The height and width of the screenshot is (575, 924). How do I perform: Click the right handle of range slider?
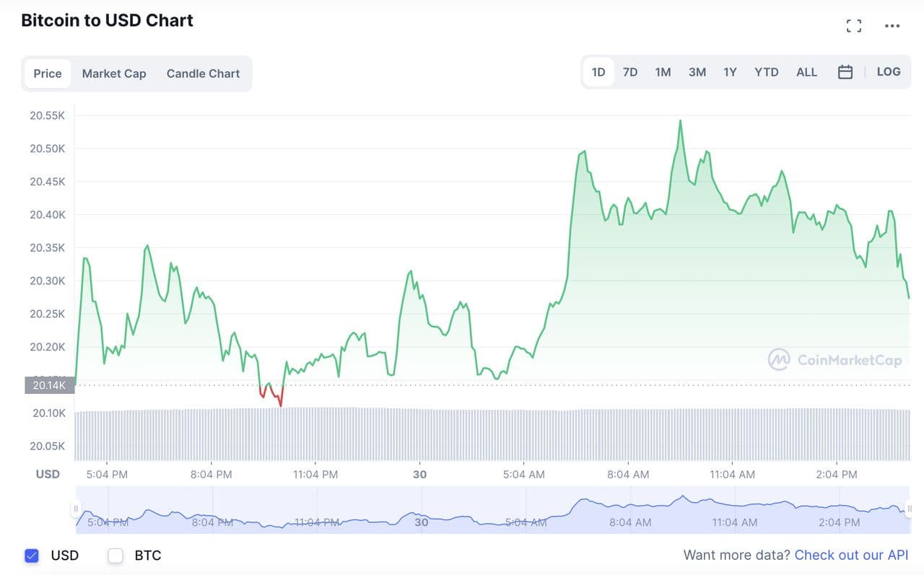[910, 509]
